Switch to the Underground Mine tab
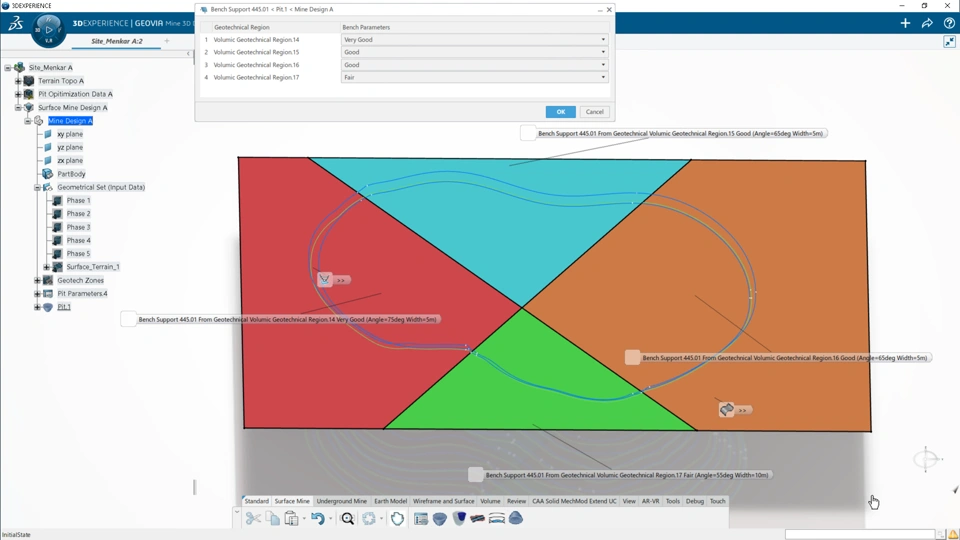Screen dimensions: 960x540 (342, 501)
